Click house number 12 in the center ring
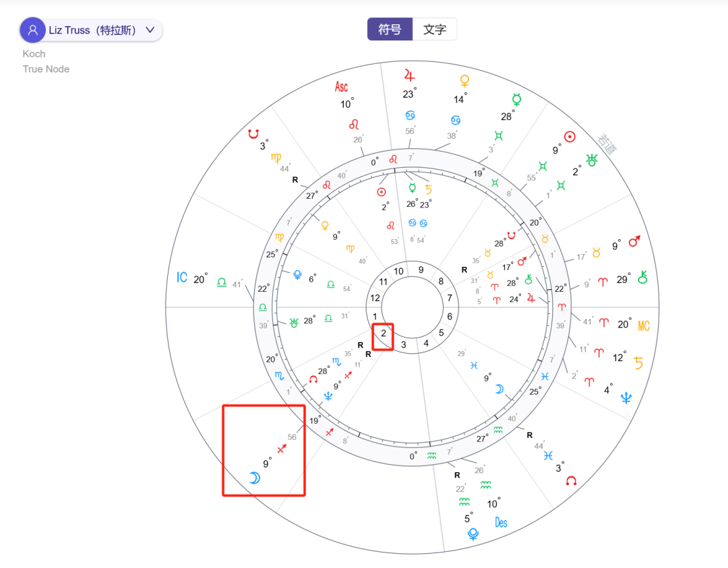The height and width of the screenshot is (568, 728). (x=375, y=298)
